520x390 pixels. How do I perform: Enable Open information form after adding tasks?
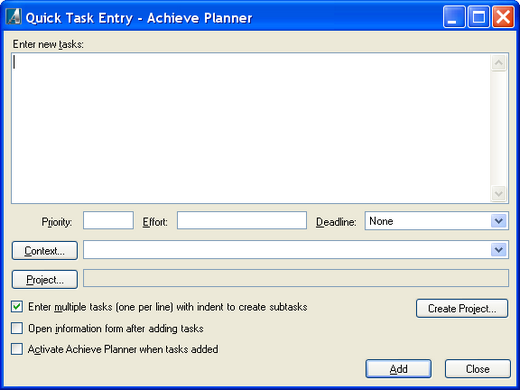17,328
